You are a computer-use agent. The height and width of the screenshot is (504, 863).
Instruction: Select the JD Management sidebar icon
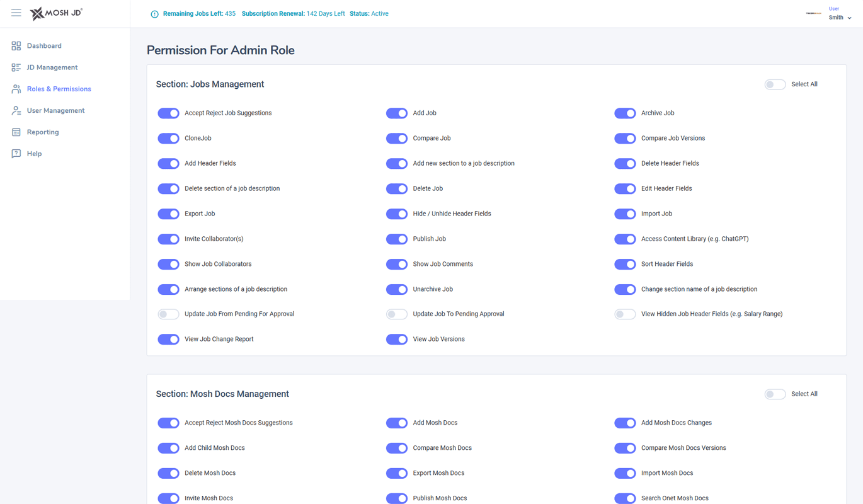[x=16, y=67]
